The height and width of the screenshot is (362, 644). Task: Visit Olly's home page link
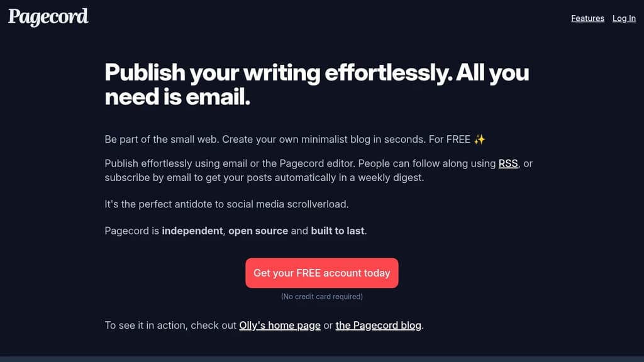[x=279, y=325]
